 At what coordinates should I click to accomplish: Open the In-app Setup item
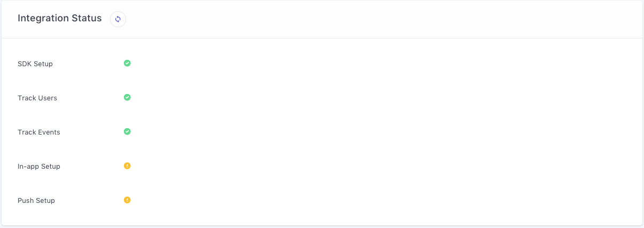point(39,167)
